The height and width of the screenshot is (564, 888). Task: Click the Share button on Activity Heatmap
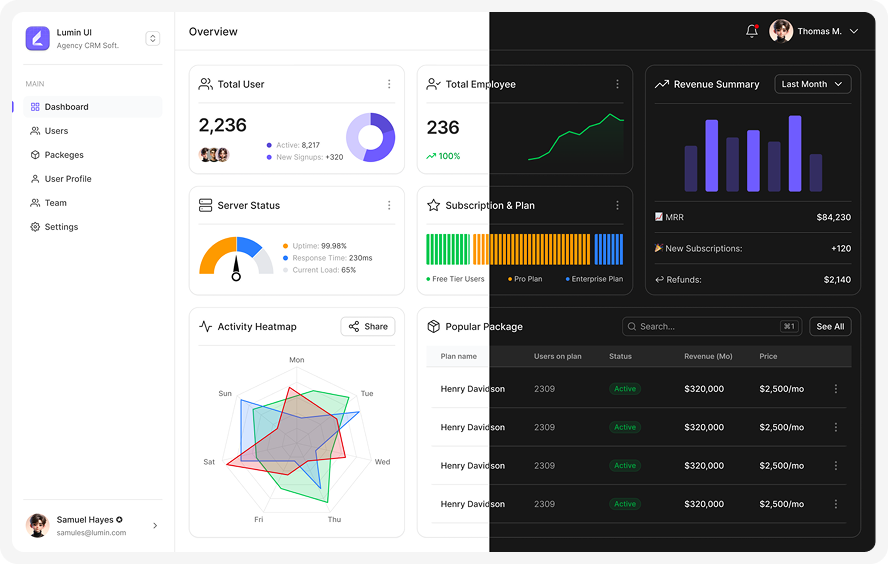click(367, 327)
